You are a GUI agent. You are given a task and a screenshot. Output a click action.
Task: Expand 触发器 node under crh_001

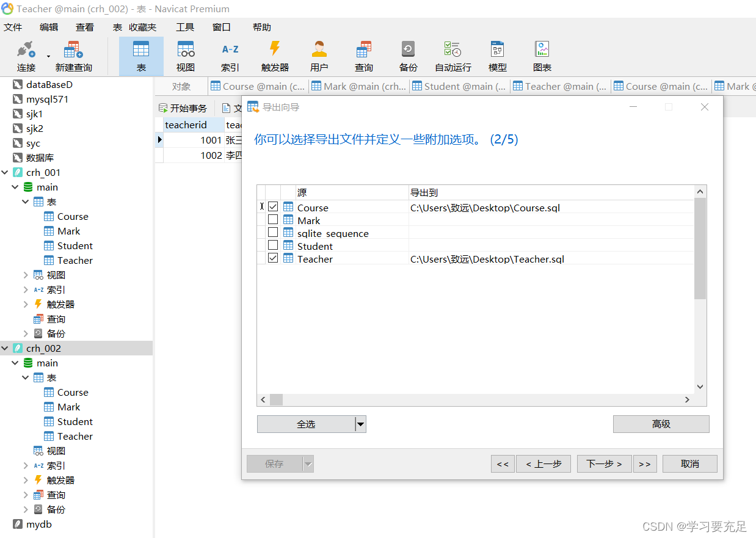point(26,304)
